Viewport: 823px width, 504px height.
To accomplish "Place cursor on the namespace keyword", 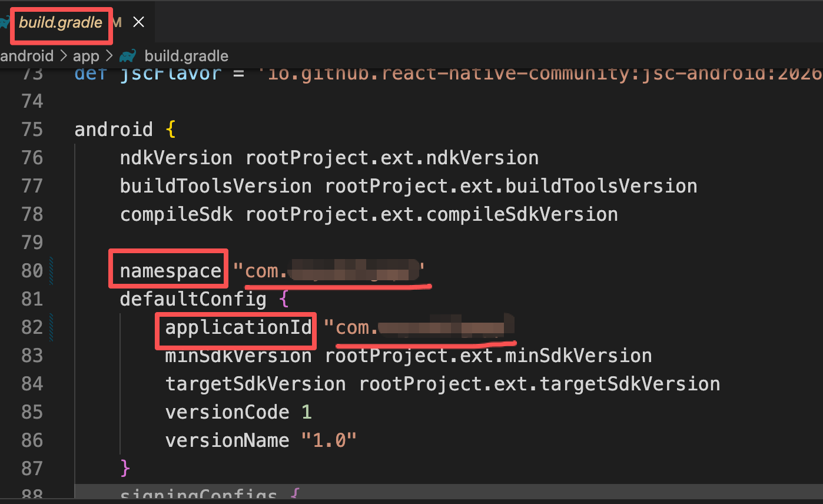I will pyautogui.click(x=170, y=271).
